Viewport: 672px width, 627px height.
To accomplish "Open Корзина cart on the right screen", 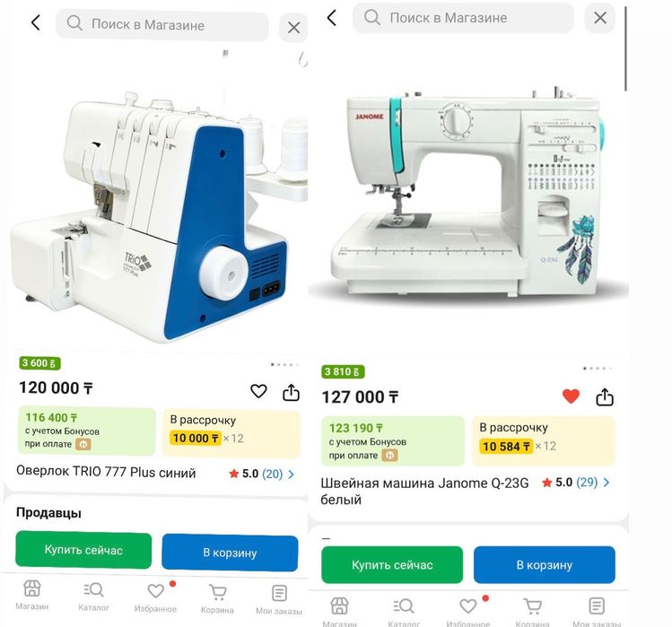I will click(x=532, y=612).
